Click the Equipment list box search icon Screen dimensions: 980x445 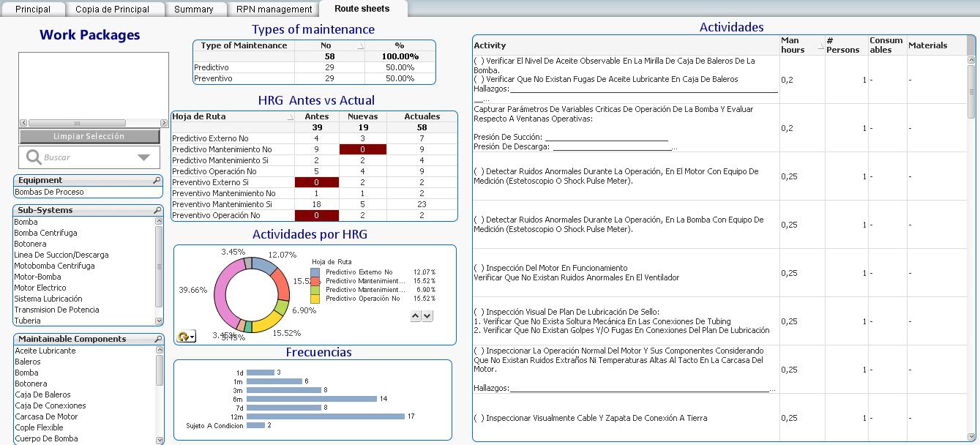tap(157, 180)
